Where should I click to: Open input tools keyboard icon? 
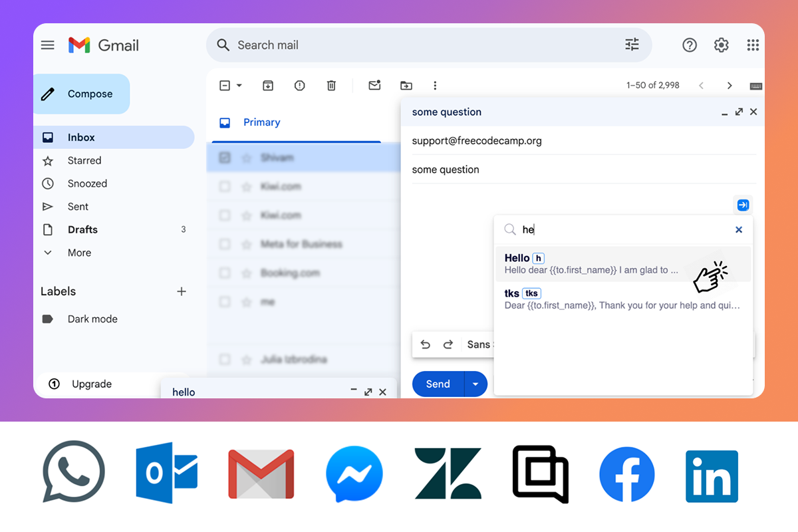(756, 86)
